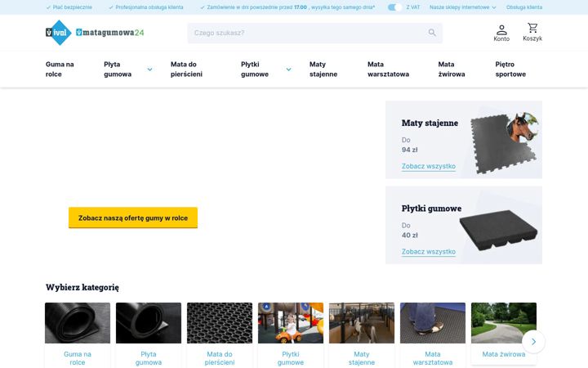Click the stable mat with horse image
Screen dimensions: 588x368
505,142
